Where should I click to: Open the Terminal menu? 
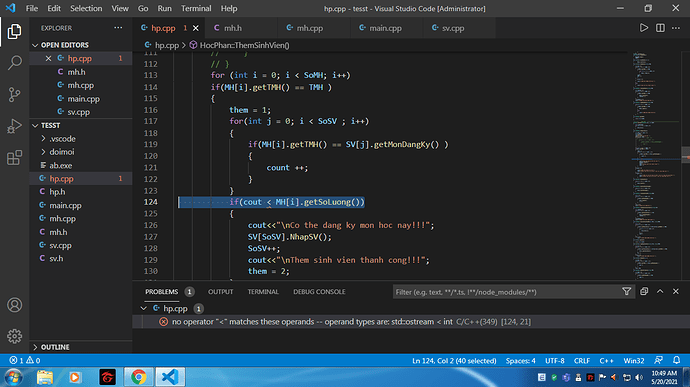(196, 8)
